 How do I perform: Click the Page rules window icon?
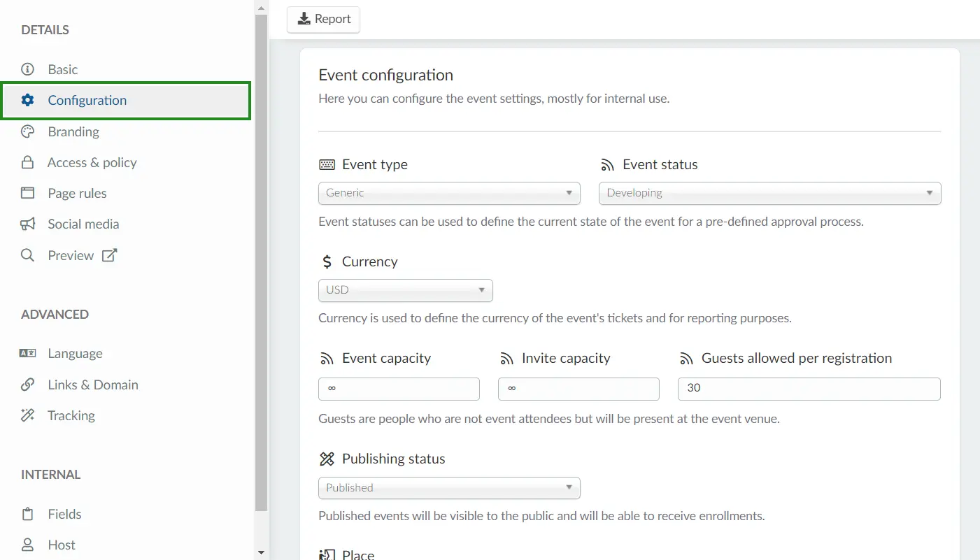click(x=27, y=193)
